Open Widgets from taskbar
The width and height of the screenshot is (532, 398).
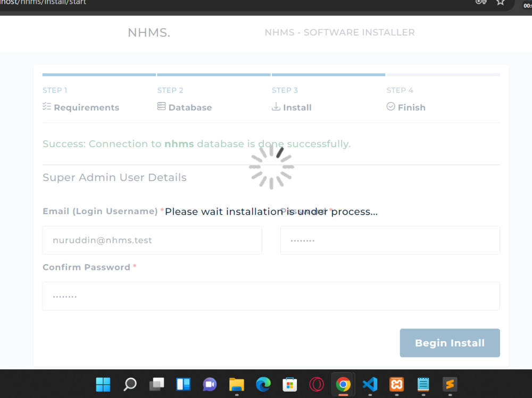coord(183,384)
